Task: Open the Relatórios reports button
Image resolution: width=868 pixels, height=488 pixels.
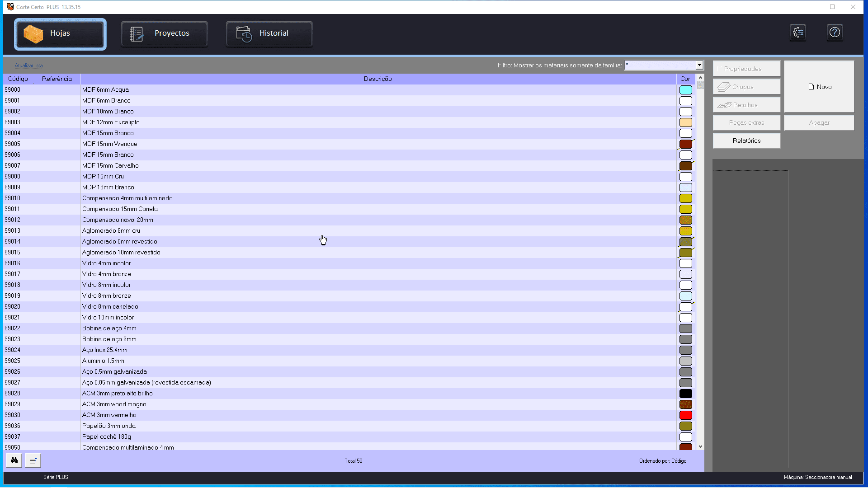Action: click(746, 141)
